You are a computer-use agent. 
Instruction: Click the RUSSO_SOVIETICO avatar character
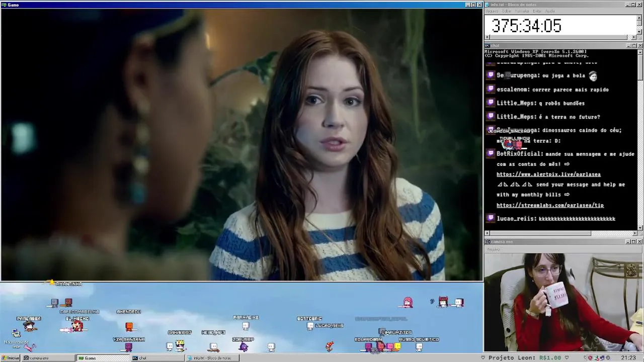[419, 346]
